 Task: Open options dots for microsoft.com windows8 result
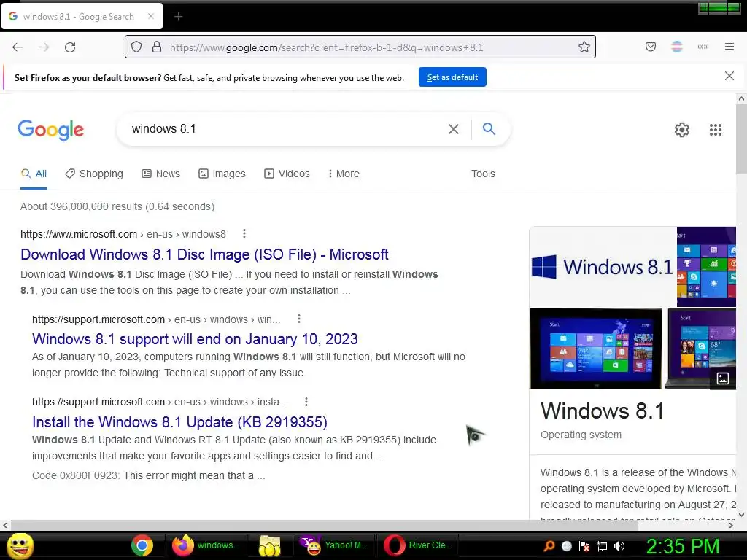click(244, 233)
